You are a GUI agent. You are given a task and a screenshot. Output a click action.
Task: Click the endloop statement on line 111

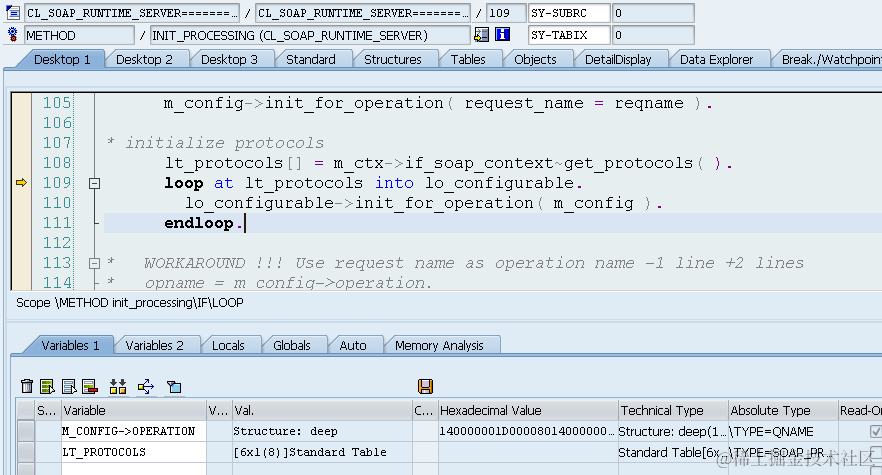(203, 223)
